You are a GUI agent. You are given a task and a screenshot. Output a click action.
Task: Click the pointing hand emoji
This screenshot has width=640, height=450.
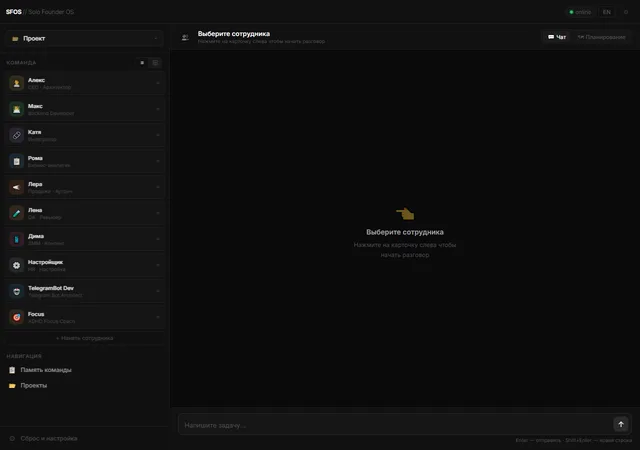pos(405,214)
